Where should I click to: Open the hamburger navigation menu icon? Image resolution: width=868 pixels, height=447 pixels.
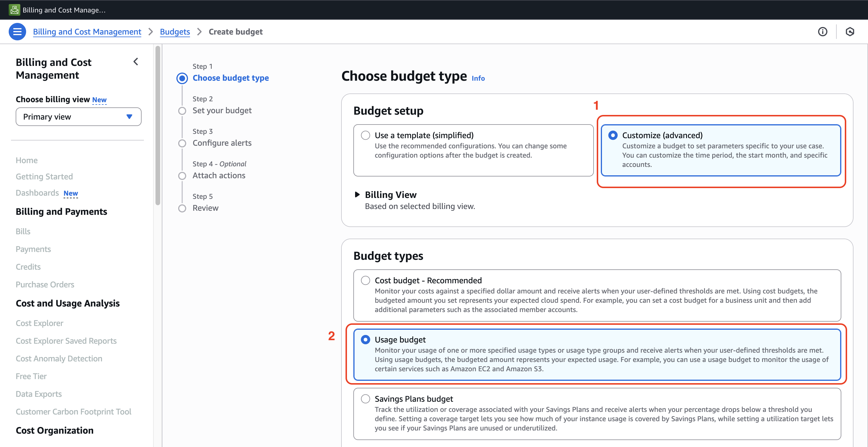pyautogui.click(x=17, y=32)
